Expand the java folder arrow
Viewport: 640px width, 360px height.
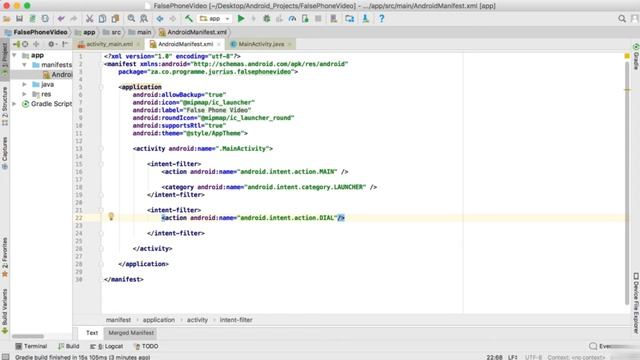point(24,84)
